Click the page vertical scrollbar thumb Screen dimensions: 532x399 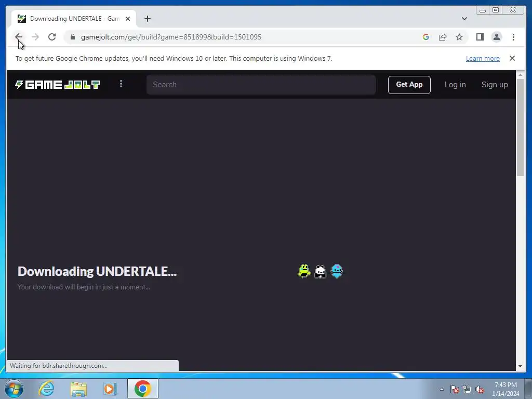[520, 127]
